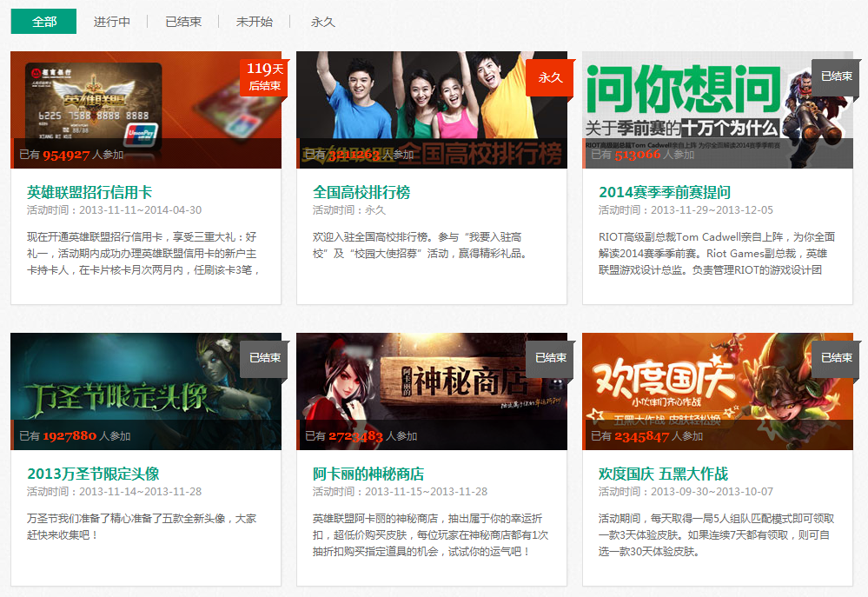
Task: Click 已结束 badge on 欢度国庆 card
Action: click(x=836, y=358)
